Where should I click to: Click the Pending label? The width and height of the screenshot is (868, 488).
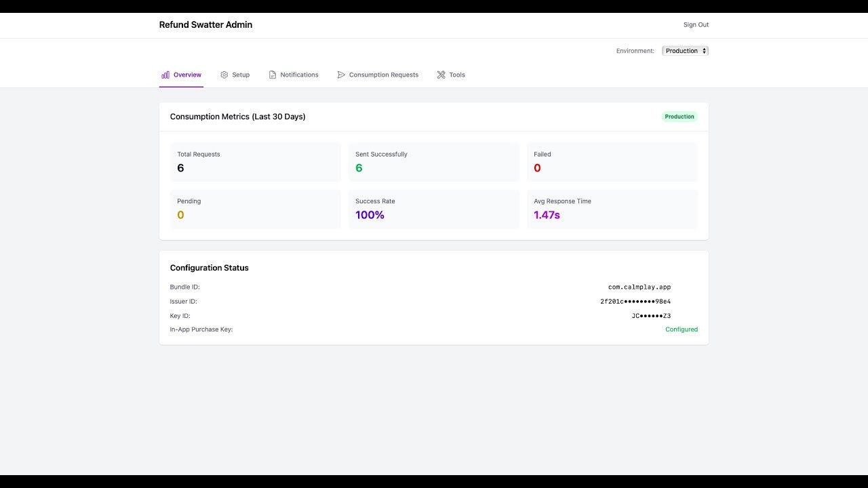189,201
